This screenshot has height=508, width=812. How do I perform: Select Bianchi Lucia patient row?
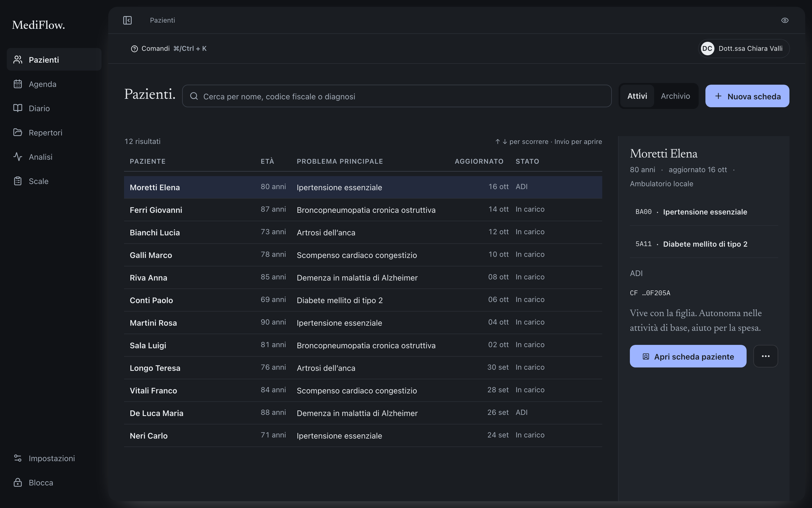(x=363, y=232)
